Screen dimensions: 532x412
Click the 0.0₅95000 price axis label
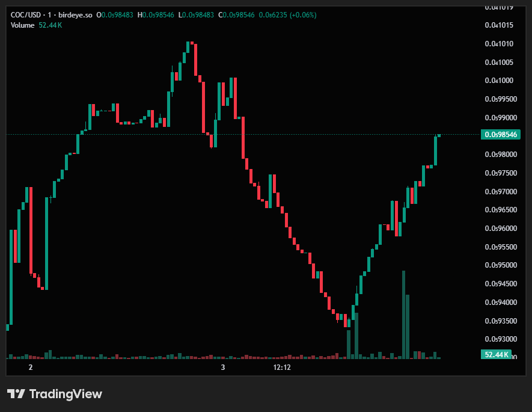tap(501, 265)
